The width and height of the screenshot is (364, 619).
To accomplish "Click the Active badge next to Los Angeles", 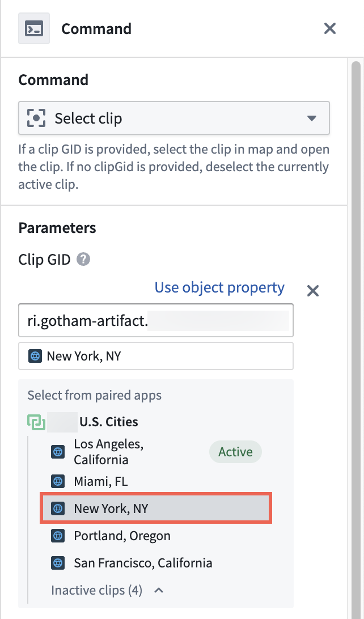I will point(235,452).
